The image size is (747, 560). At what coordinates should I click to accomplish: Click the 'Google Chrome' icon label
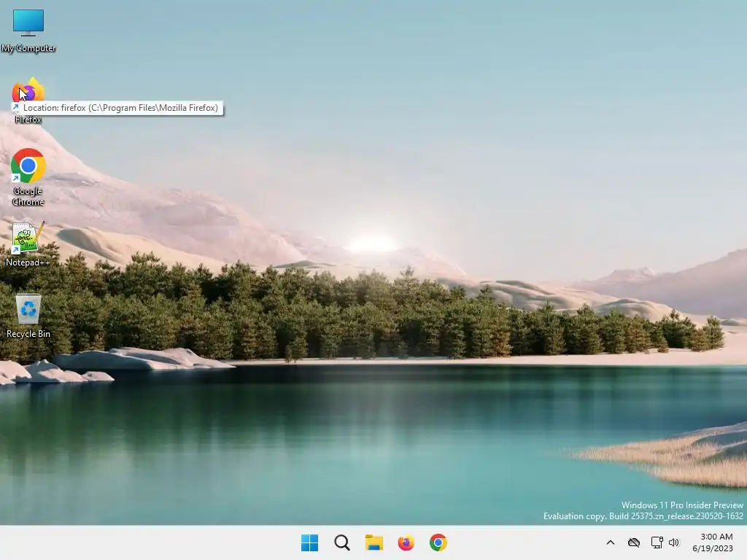click(x=28, y=196)
